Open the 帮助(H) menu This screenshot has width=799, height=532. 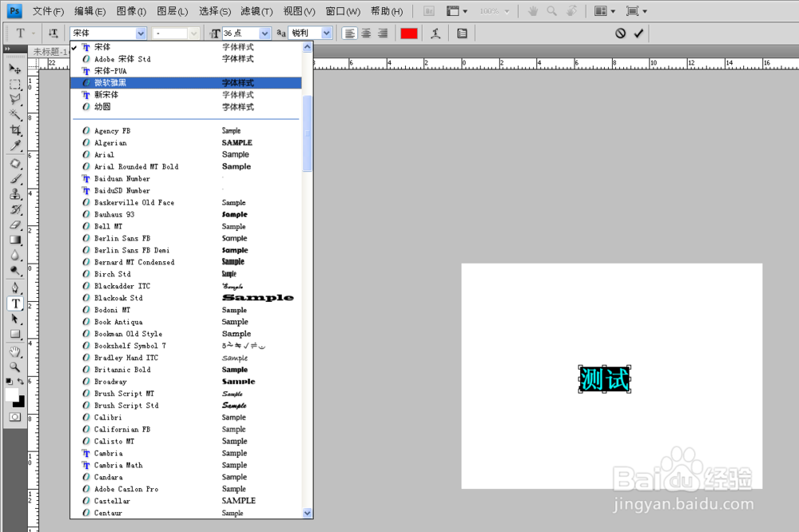[x=386, y=11]
